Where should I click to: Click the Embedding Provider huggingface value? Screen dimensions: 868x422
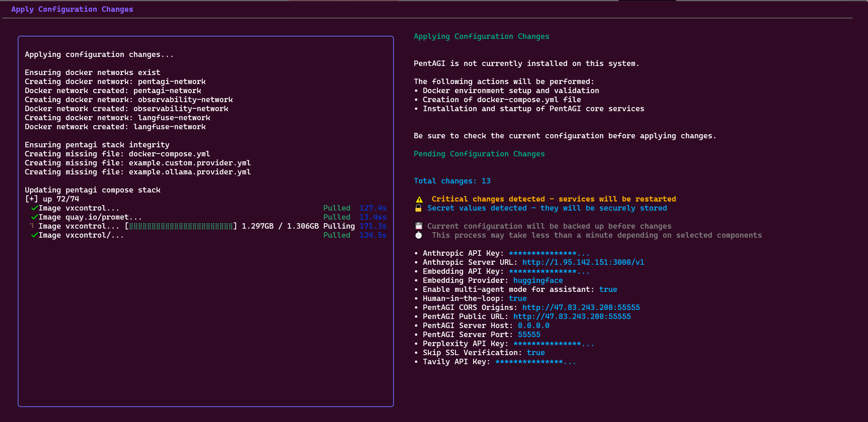click(538, 281)
